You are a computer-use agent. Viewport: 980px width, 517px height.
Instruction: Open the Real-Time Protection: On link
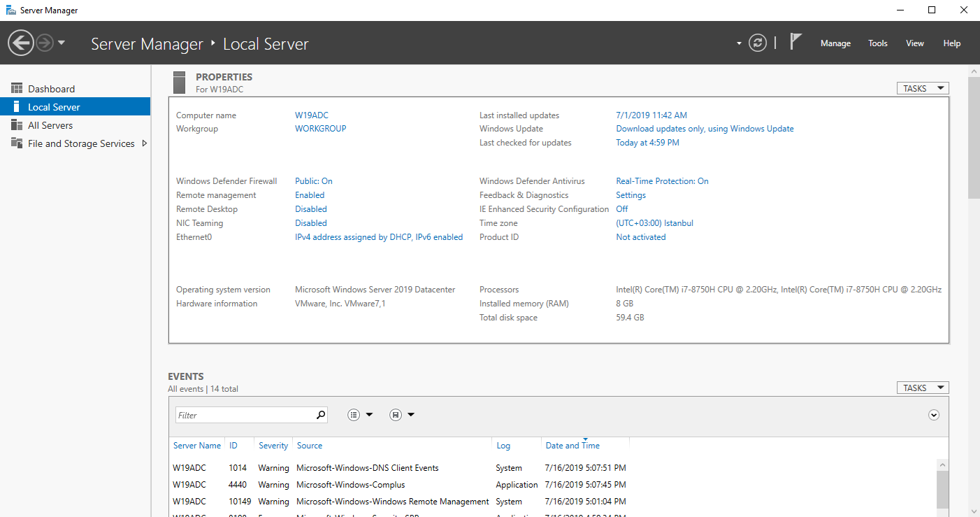point(662,181)
